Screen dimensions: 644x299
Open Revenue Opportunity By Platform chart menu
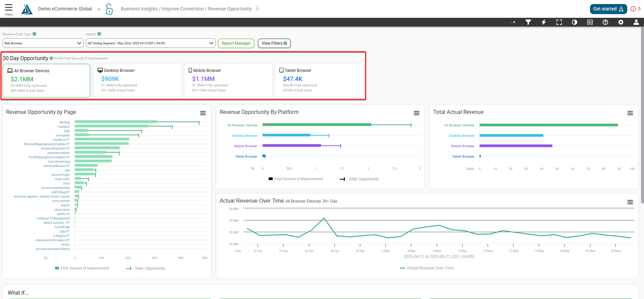pos(417,113)
